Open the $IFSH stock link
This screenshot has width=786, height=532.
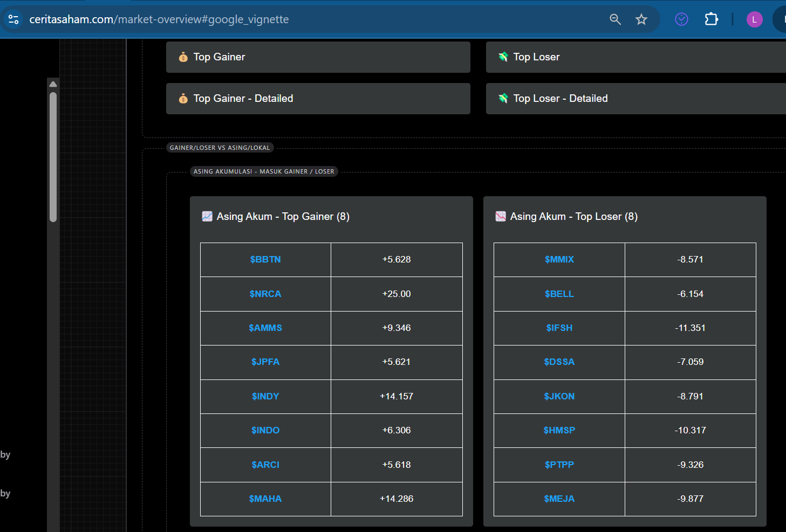[559, 328]
